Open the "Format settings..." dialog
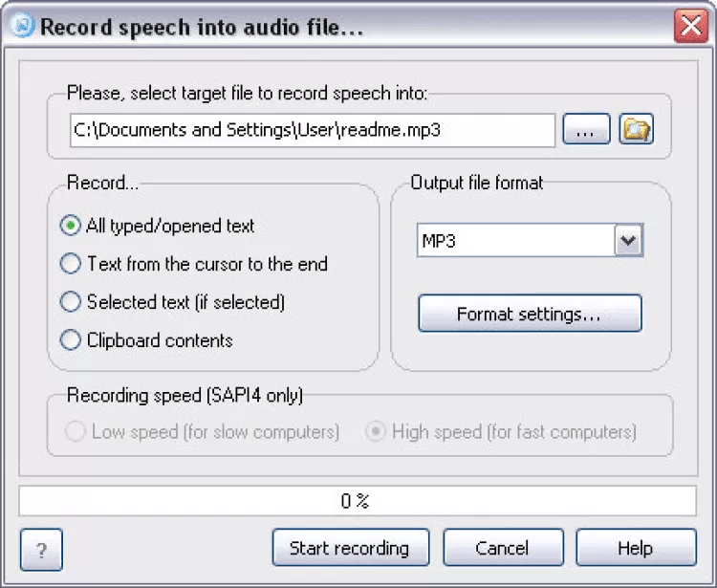This screenshot has height=588, width=717. [529, 314]
